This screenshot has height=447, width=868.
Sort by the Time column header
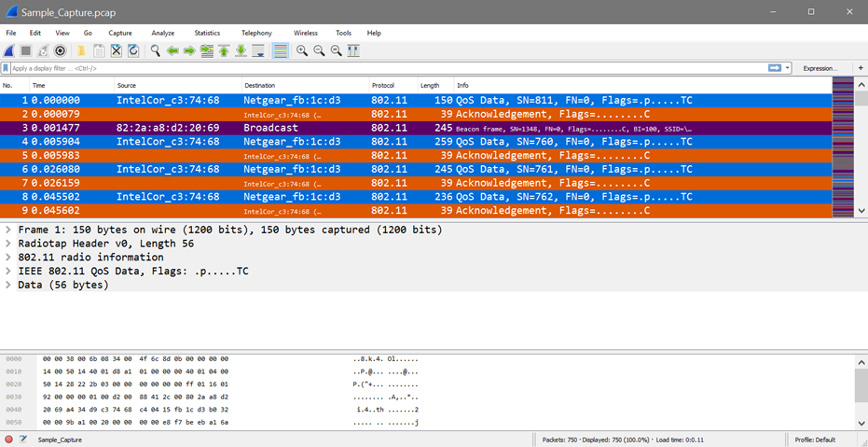tap(72, 85)
